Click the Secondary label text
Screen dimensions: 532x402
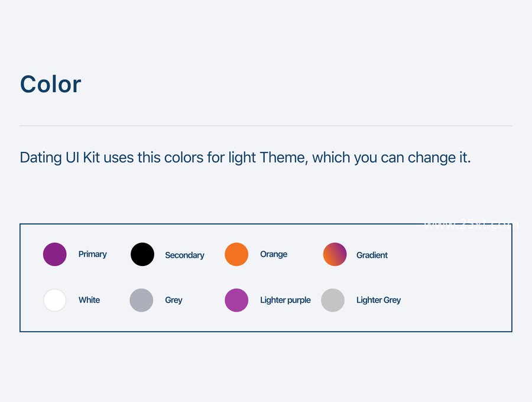pos(184,255)
